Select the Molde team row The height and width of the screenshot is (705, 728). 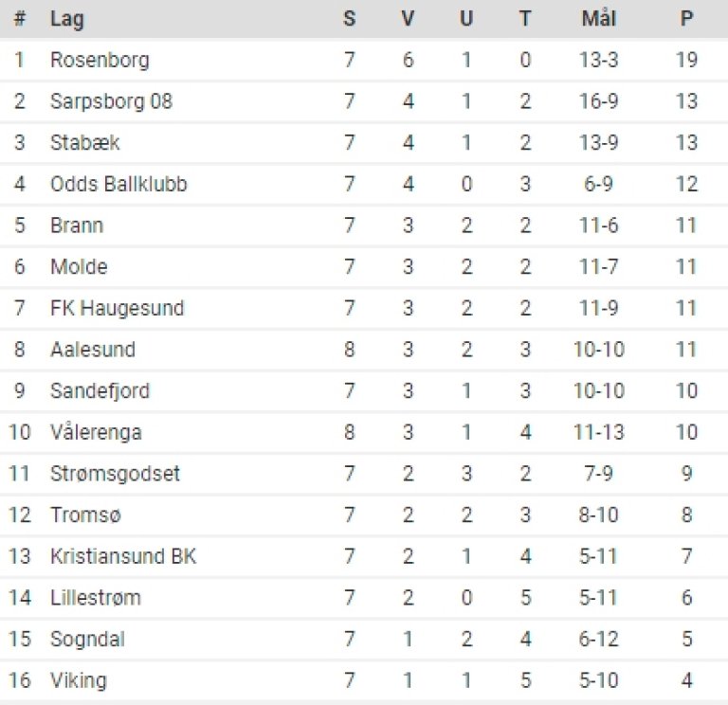(x=79, y=267)
